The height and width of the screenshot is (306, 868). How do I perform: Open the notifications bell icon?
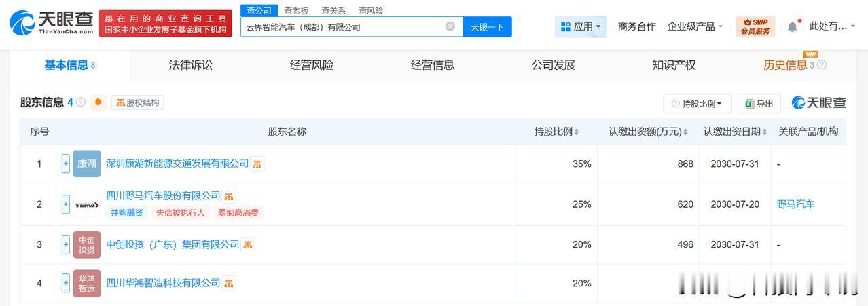tap(793, 26)
